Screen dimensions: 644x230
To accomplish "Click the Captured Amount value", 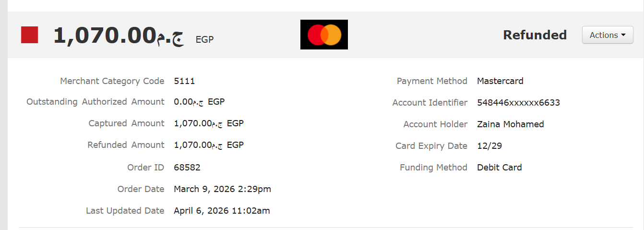I will tap(209, 123).
